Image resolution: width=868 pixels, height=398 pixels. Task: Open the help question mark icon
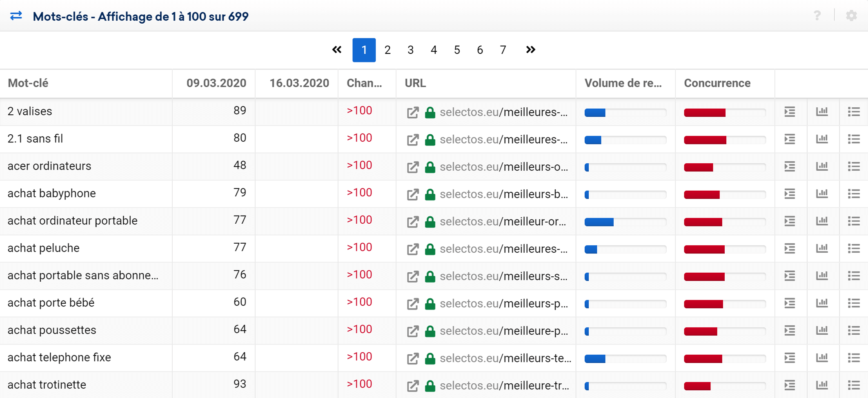coord(817,16)
